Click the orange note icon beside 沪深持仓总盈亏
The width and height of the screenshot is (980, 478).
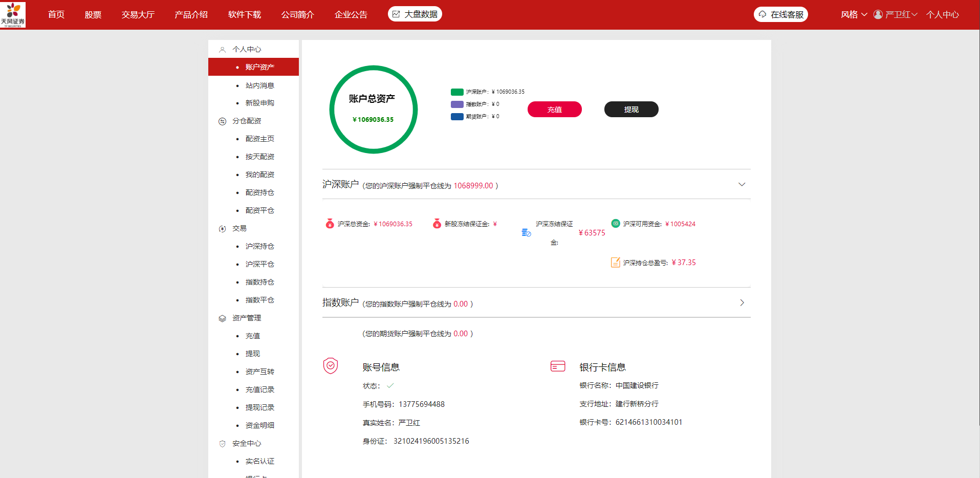coord(615,263)
